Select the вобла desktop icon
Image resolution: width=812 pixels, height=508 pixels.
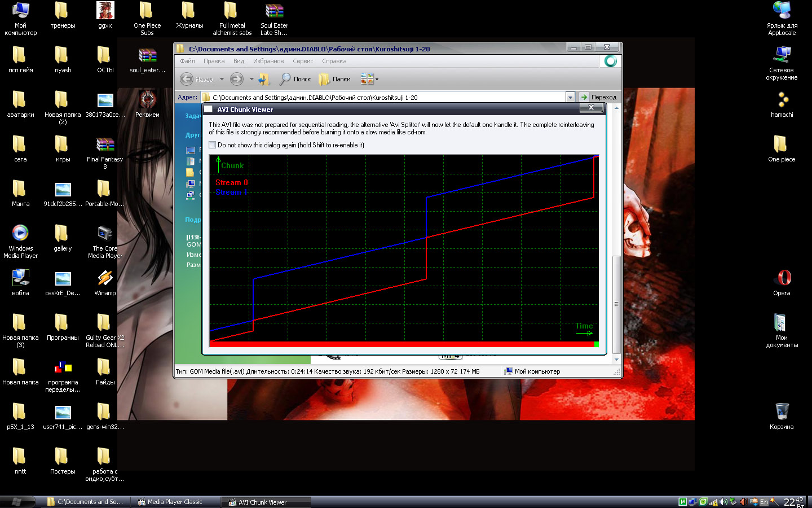(20, 283)
